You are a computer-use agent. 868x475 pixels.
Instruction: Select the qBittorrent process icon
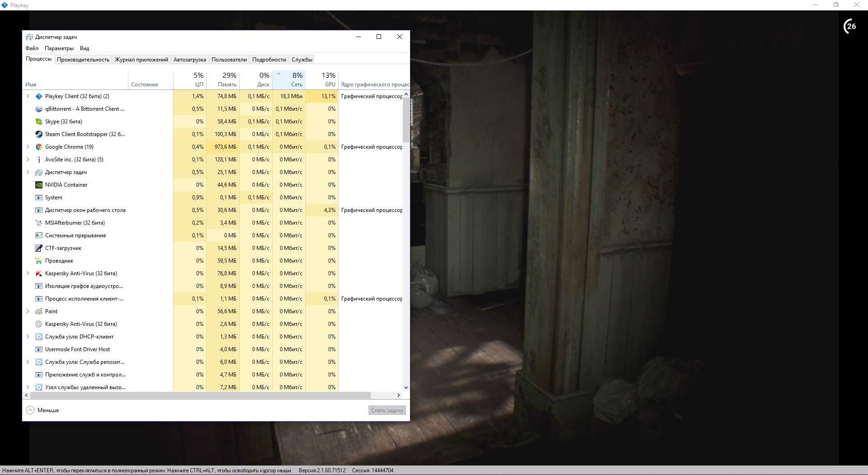click(x=39, y=109)
